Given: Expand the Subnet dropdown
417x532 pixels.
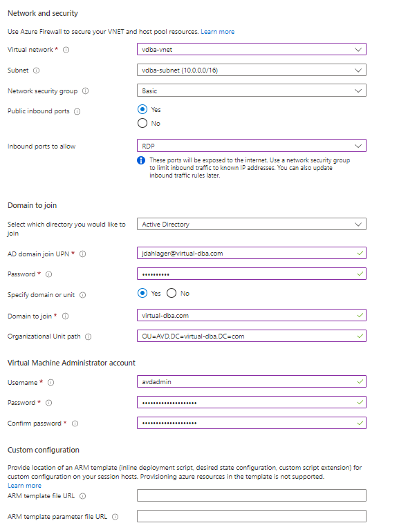Looking at the screenshot, I should [x=251, y=70].
